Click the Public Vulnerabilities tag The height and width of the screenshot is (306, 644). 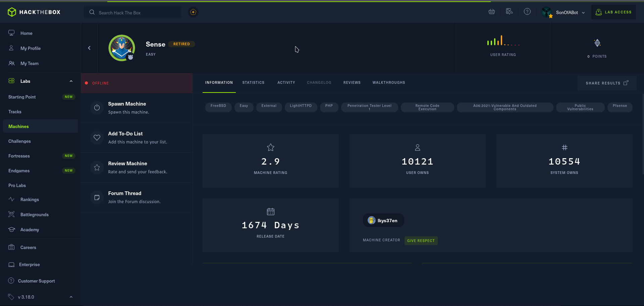tap(580, 107)
